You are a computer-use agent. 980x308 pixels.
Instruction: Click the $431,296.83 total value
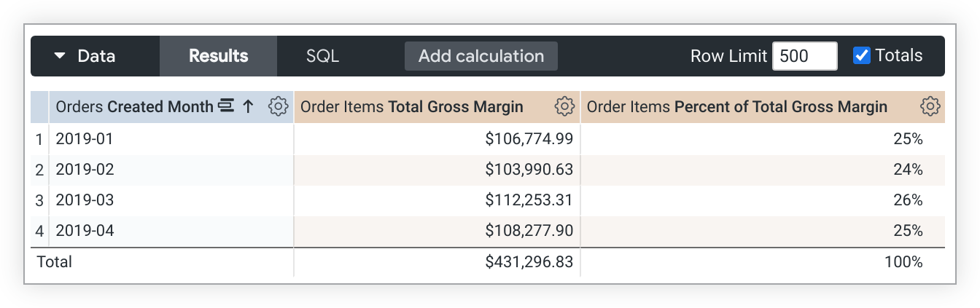[x=529, y=262]
